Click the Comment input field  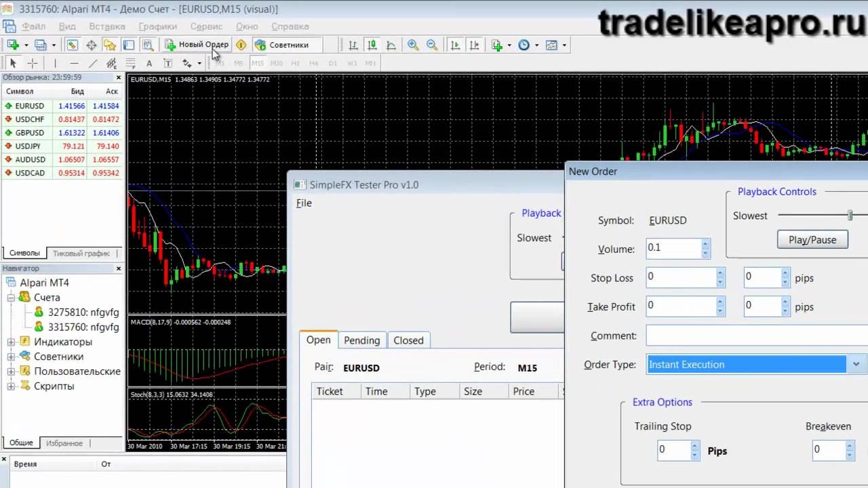click(756, 335)
